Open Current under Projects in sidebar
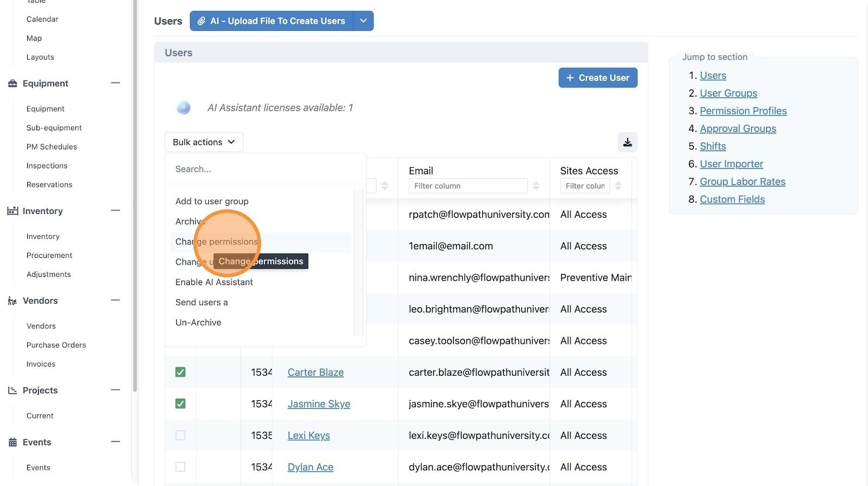Image resolution: width=868 pixels, height=486 pixels. click(x=40, y=416)
